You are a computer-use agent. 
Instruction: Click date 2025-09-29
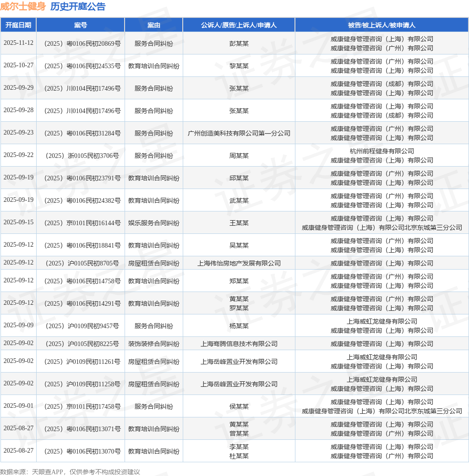pyautogui.click(x=18, y=87)
